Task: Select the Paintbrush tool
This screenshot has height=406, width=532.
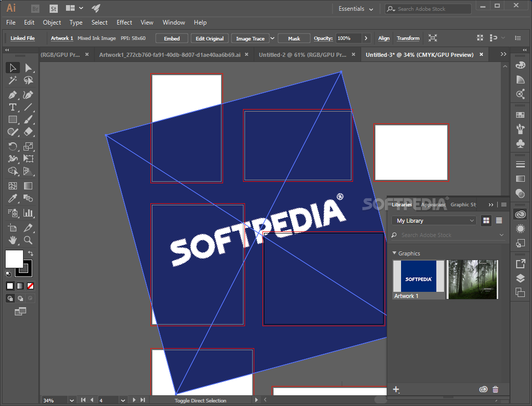Action: [x=28, y=119]
